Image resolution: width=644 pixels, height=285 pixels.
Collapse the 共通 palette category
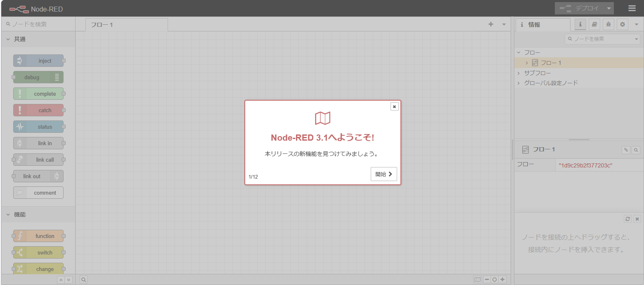[x=38, y=39]
